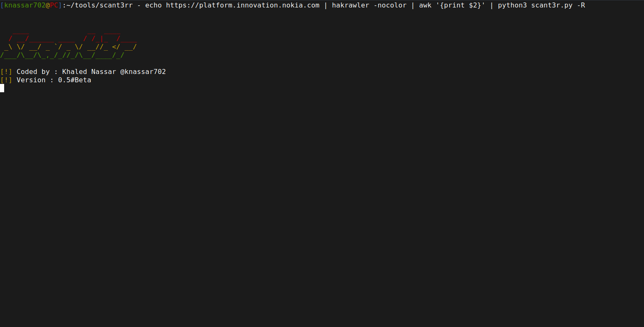Click the @knassar702 handle in the credits
Image resolution: width=644 pixels, height=327 pixels.
pos(143,72)
